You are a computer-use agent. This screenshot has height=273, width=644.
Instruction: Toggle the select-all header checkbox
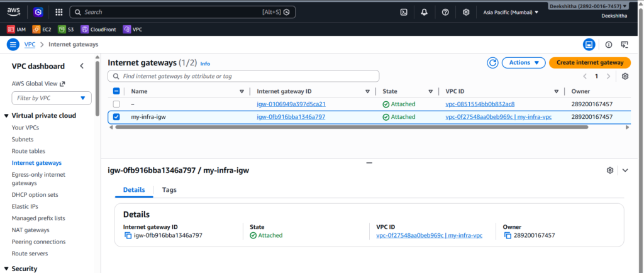[116, 91]
